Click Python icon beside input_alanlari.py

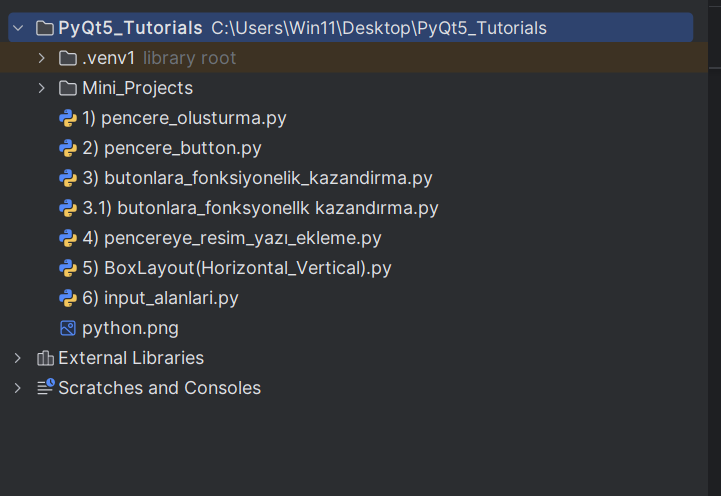[68, 298]
